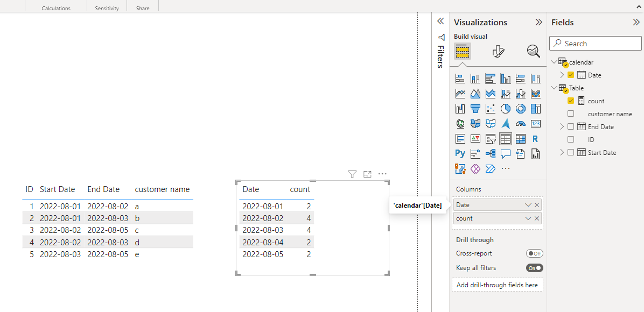Click the Start Date column header
This screenshot has width=644, height=312.
point(58,189)
